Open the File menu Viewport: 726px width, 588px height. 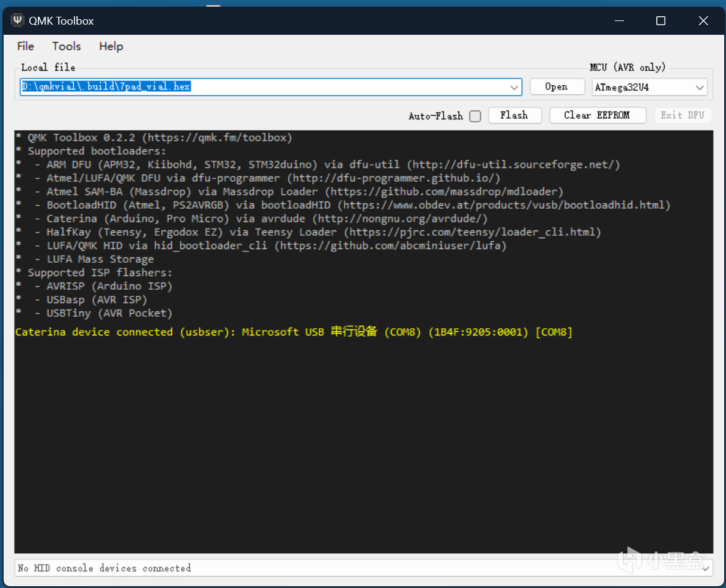tap(25, 46)
